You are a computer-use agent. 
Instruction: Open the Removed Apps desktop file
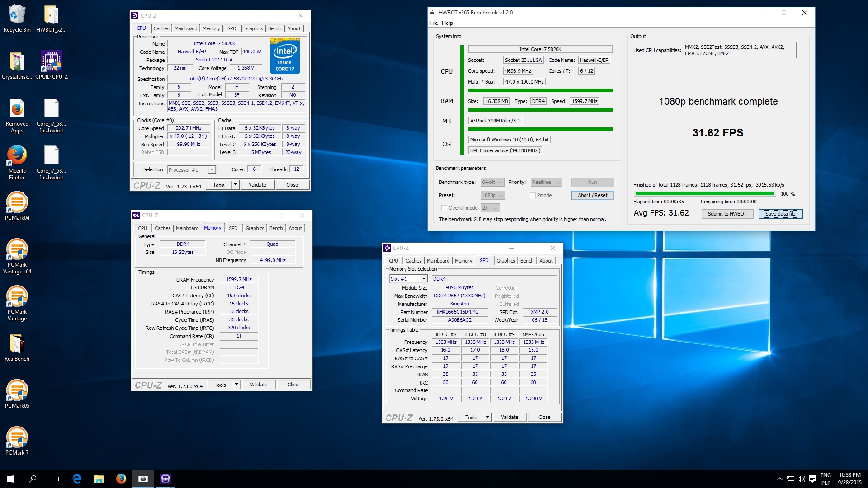coord(17,116)
